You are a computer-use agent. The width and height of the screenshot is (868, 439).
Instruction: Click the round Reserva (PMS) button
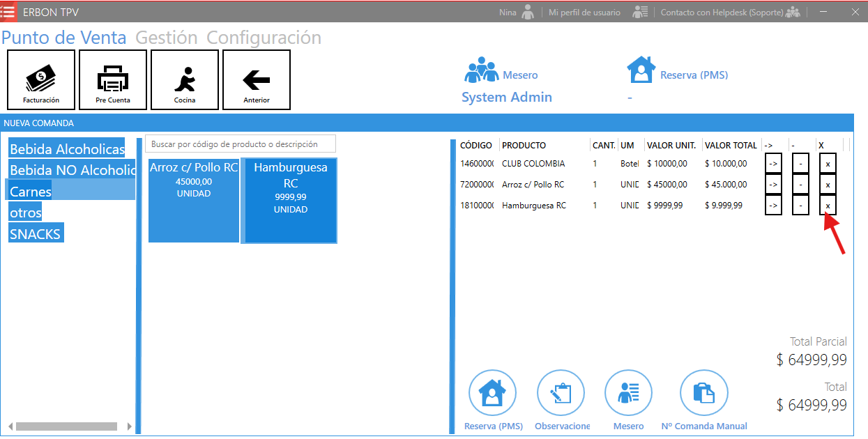coord(493,394)
